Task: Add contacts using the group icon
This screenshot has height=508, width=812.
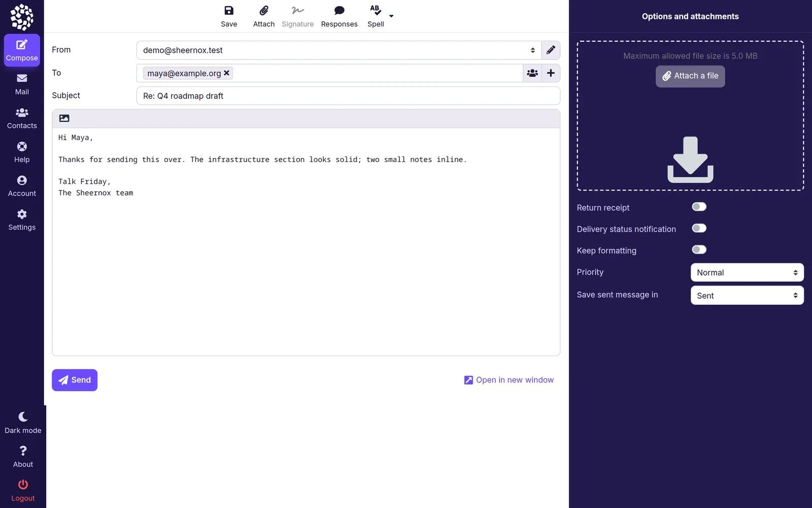Action: coord(532,73)
